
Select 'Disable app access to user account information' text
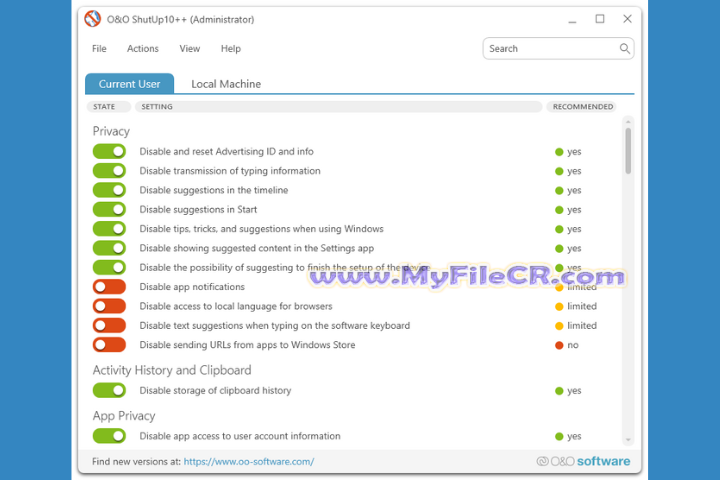[240, 436]
